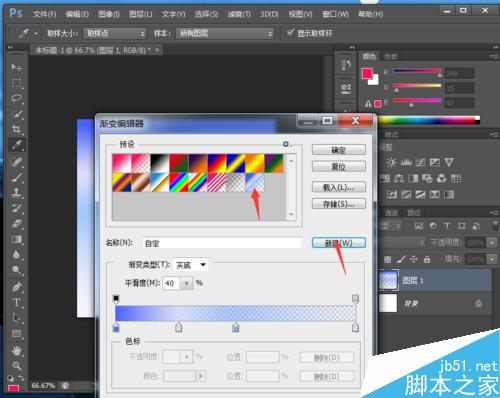Select the Path Selection tool
Viewport: 500px width, 398px height.
16,318
